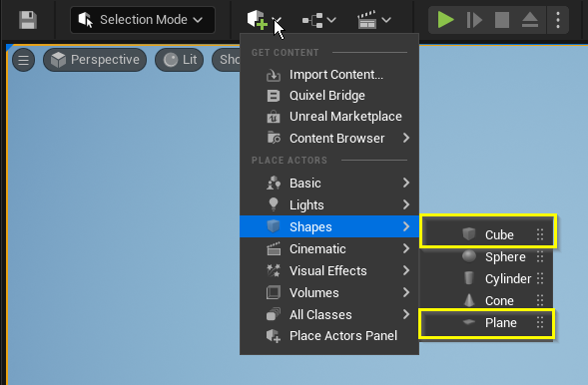Open the Selection Mode dropdown

point(143,20)
